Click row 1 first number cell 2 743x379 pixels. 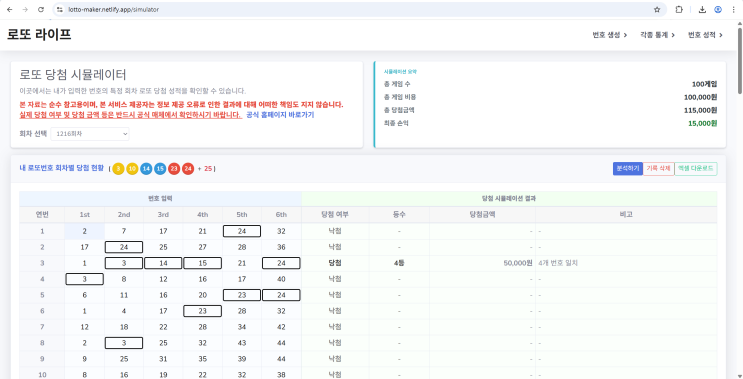84,231
